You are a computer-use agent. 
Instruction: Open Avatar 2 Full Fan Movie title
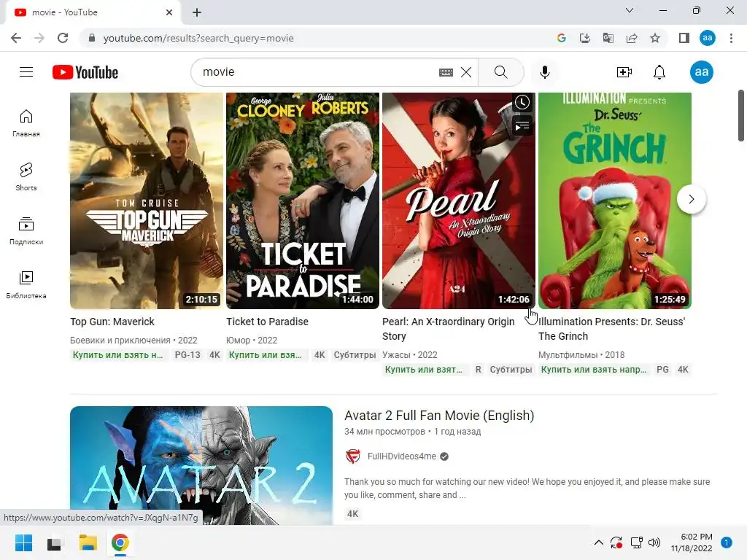tap(438, 415)
